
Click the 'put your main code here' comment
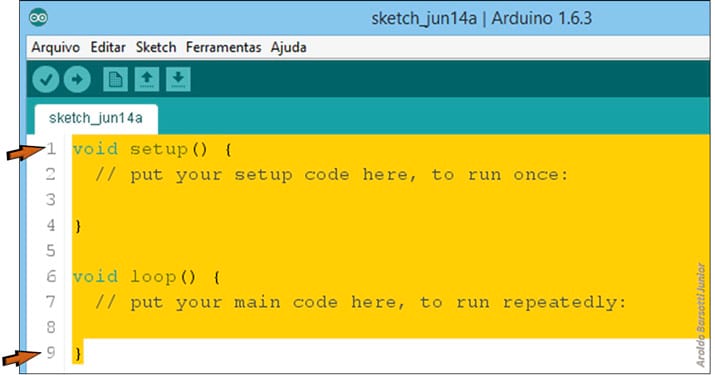[361, 302]
